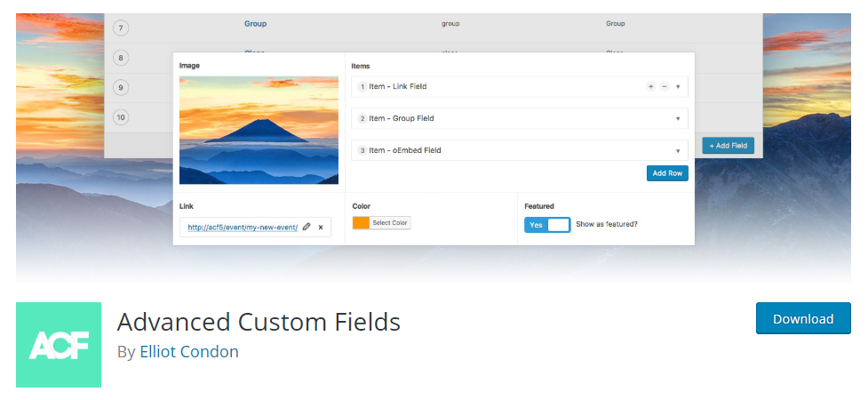This screenshot has width=868, height=400.
Task: Click the row number 7 circle handle
Action: (121, 28)
